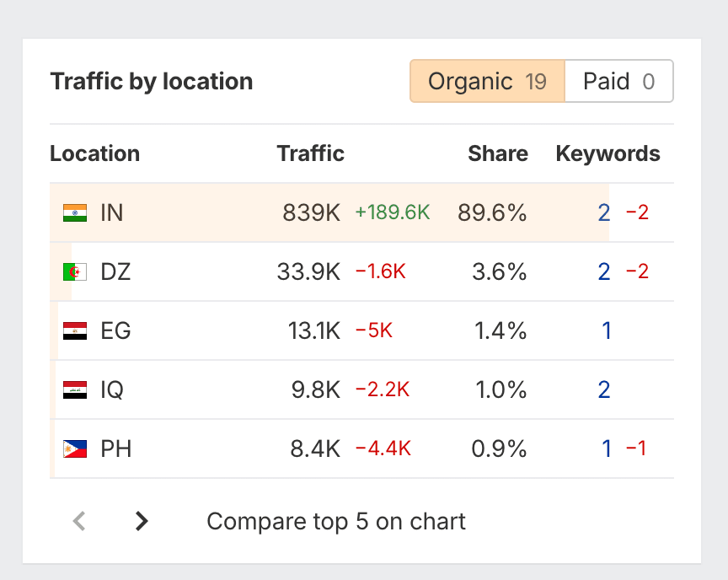This screenshot has height=580, width=728.
Task: Open keywords count for EG row
Action: (x=606, y=331)
